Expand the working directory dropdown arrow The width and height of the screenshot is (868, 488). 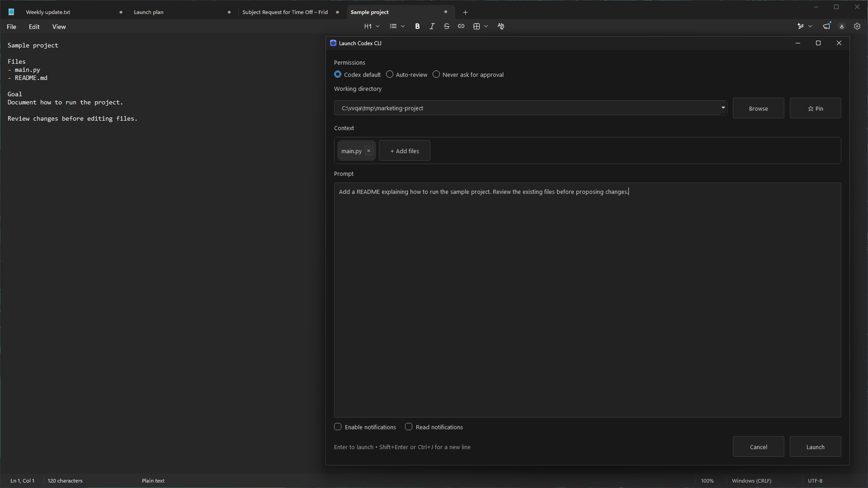723,108
